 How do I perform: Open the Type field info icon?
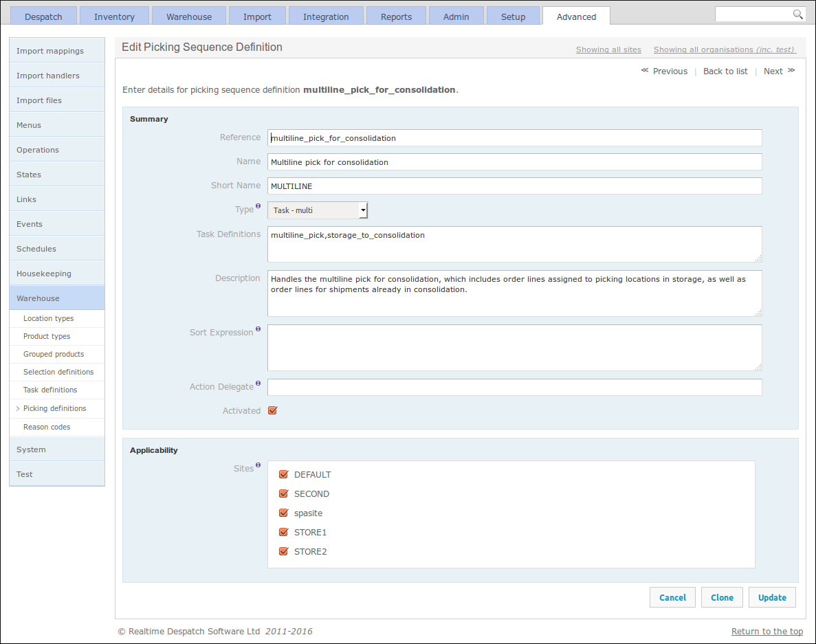(x=258, y=206)
